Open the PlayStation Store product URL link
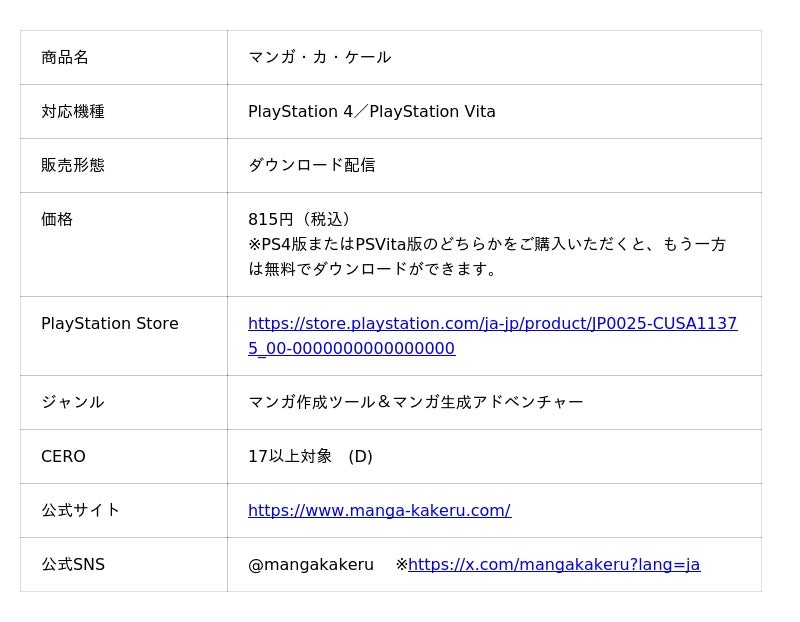This screenshot has width=800, height=622. (492, 324)
